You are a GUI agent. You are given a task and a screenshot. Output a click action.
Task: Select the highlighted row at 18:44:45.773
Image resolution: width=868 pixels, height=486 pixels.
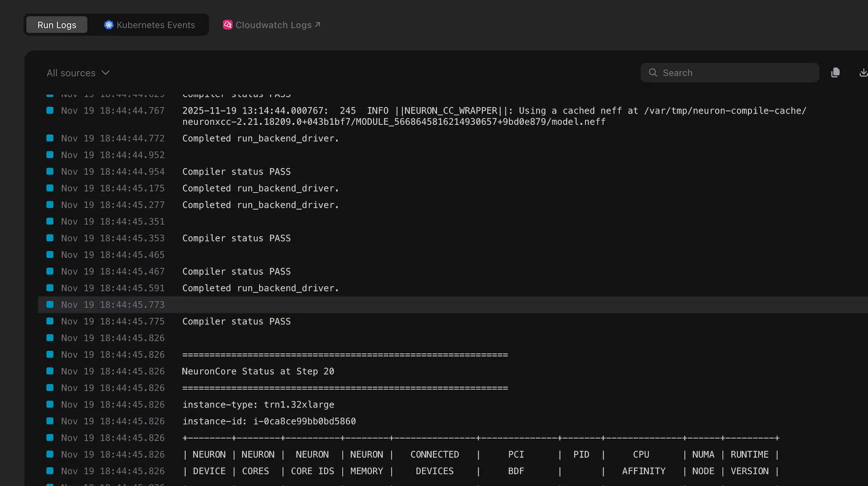pyautogui.click(x=453, y=305)
